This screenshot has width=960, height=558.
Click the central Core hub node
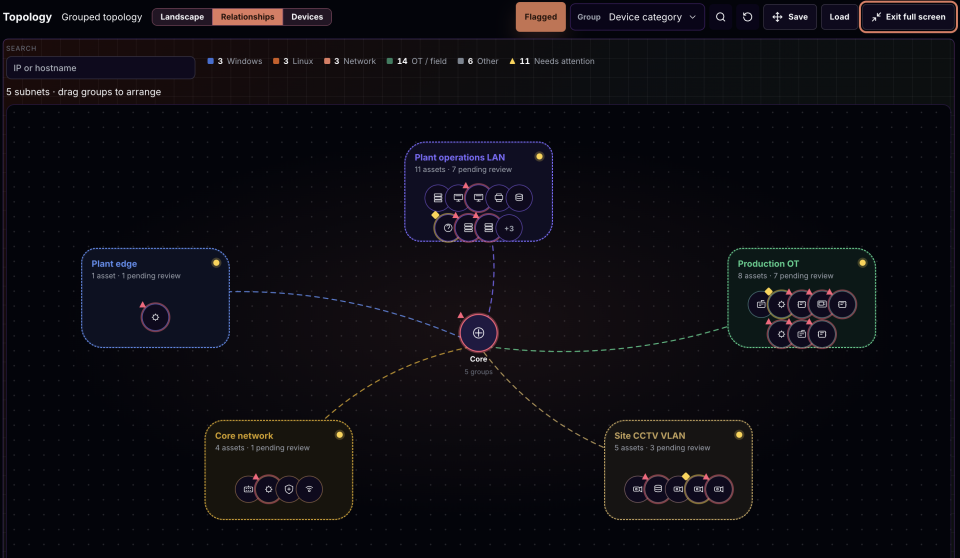tap(478, 333)
